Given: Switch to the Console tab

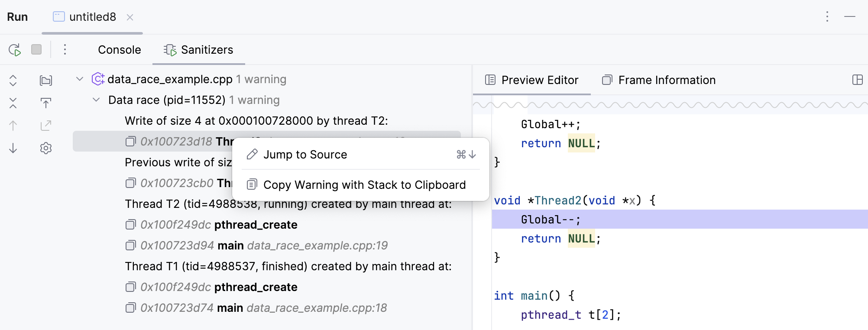Looking at the screenshot, I should point(119,50).
